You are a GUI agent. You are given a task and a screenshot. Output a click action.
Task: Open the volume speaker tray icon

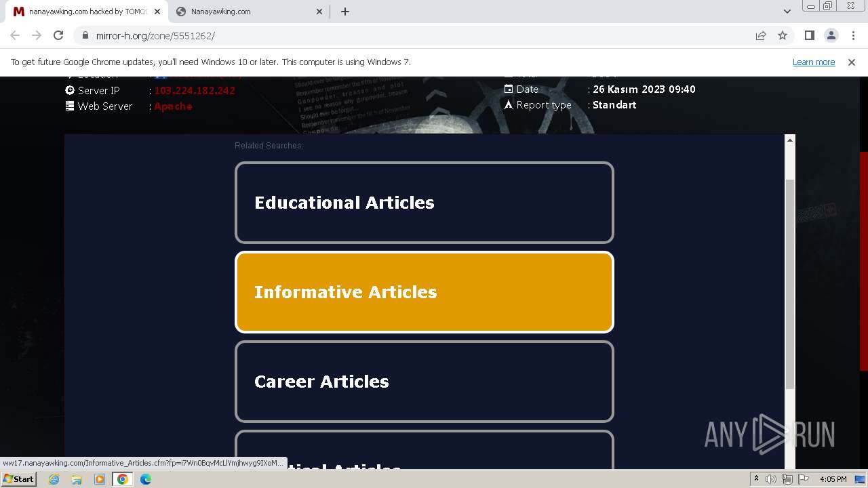[771, 479]
